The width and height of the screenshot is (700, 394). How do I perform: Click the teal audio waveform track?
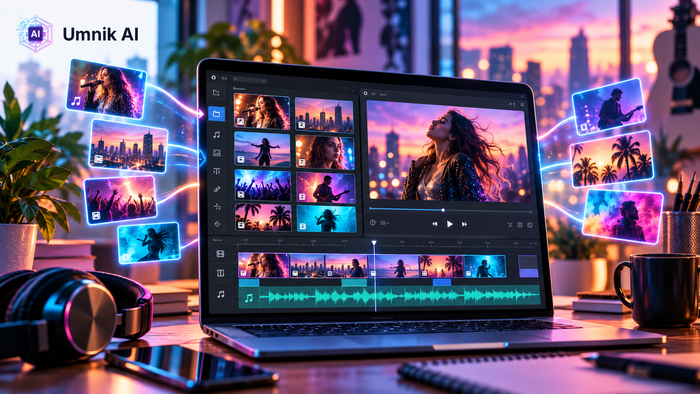click(x=390, y=296)
